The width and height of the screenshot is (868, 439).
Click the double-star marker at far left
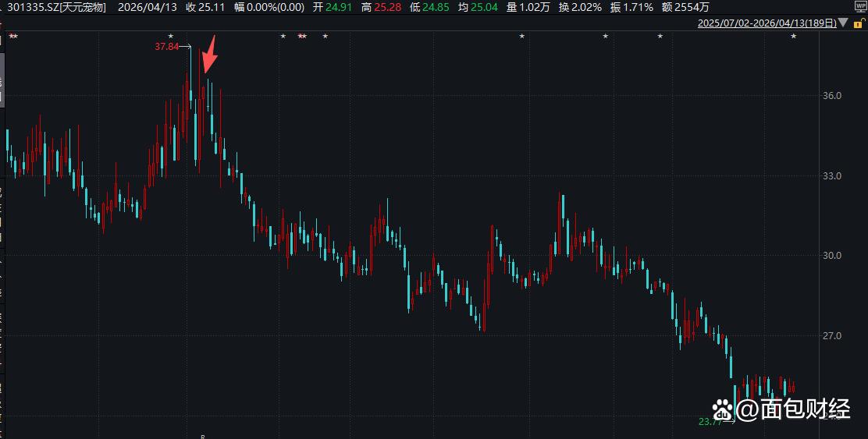[x=13, y=37]
